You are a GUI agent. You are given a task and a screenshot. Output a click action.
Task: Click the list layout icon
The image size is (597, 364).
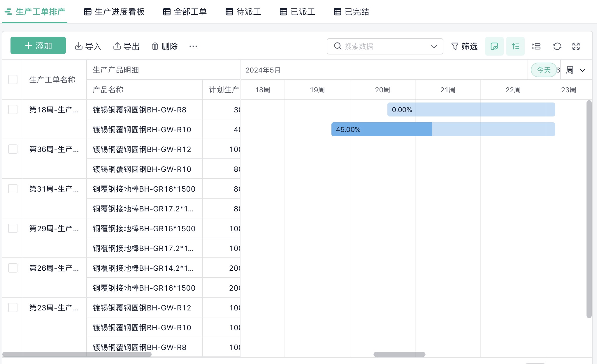click(x=536, y=46)
